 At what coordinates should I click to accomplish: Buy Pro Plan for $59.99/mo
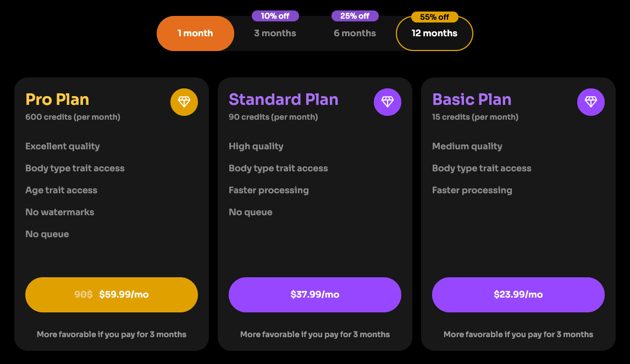pyautogui.click(x=112, y=295)
